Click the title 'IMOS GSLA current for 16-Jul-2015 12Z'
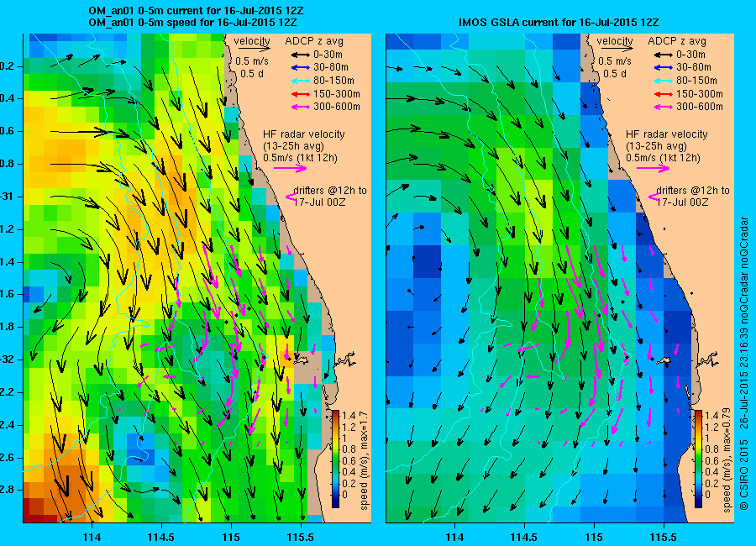This screenshot has height=546, width=756. tap(559, 23)
